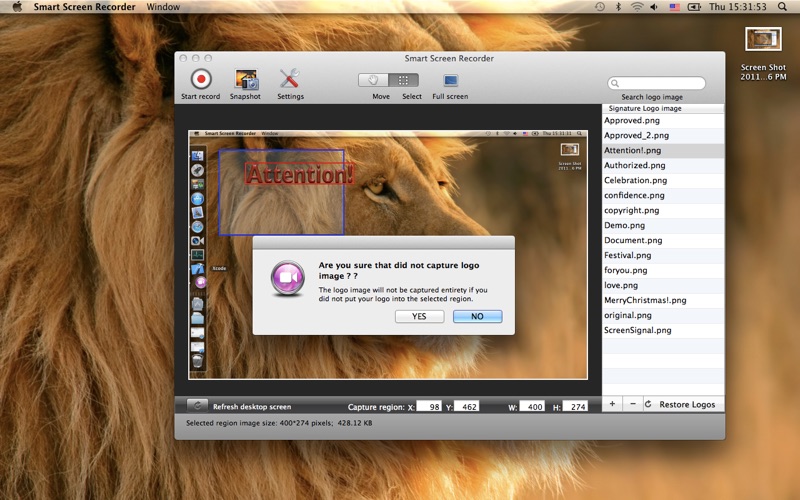The width and height of the screenshot is (800, 500).
Task: Take a Snapshot with the camera icon
Action: [x=245, y=79]
